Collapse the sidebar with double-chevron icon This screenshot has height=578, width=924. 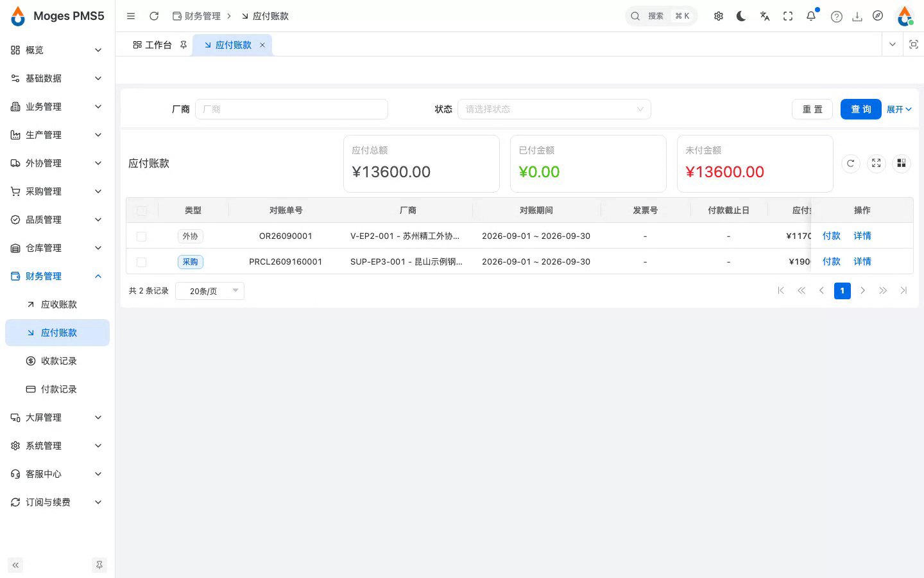pos(15,565)
